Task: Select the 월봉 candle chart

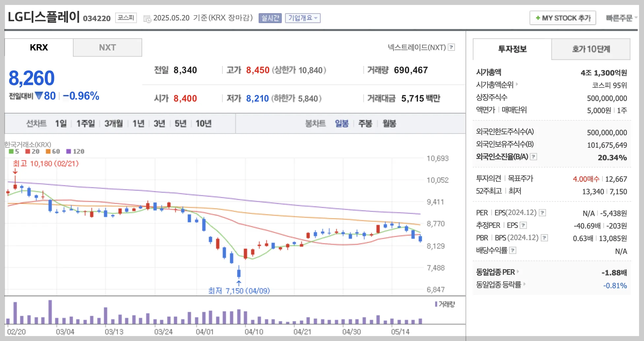Action: coord(389,124)
